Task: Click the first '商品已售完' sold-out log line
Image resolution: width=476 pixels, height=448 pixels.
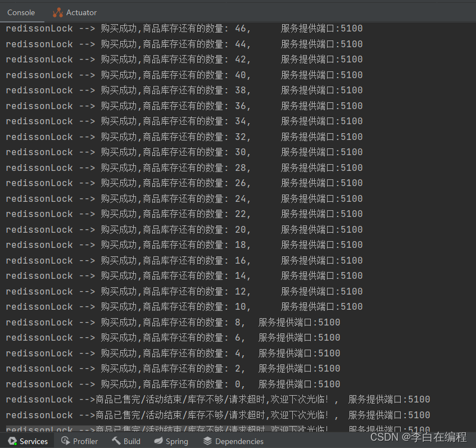Action: point(218,400)
